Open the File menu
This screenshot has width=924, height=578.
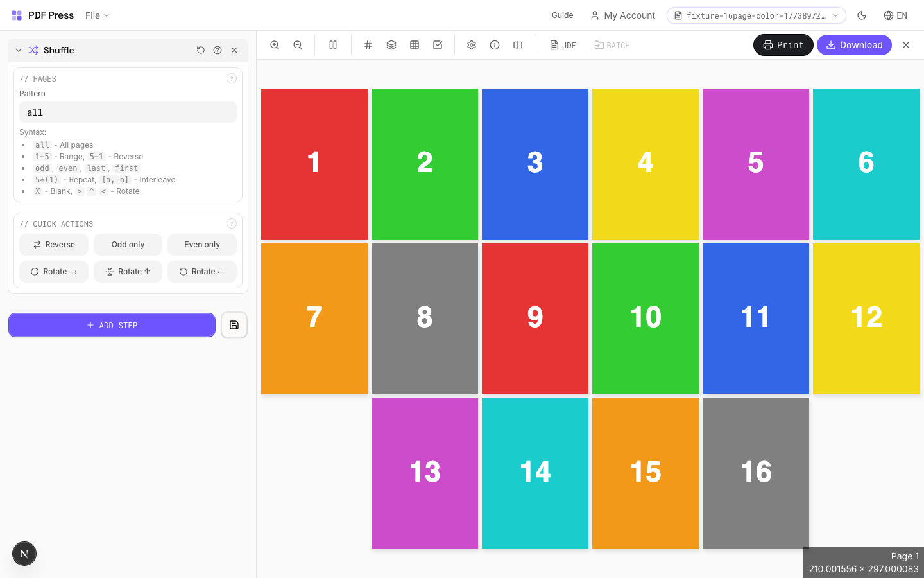97,15
